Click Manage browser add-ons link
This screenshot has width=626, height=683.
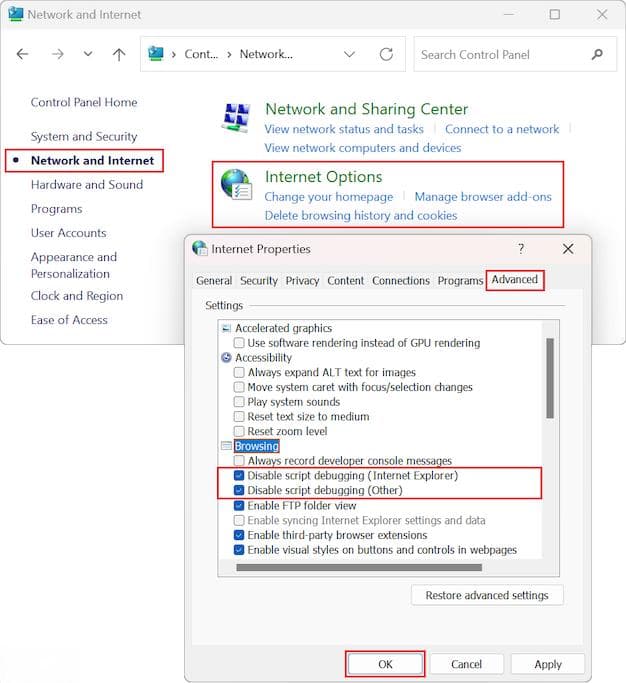tap(483, 197)
